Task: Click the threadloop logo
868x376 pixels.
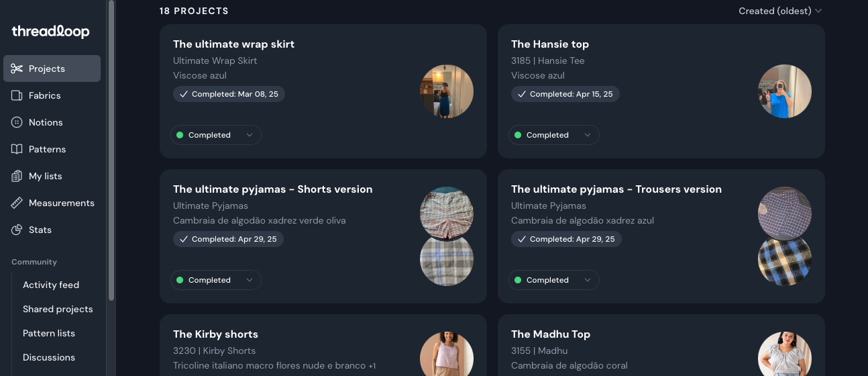Action: (50, 32)
